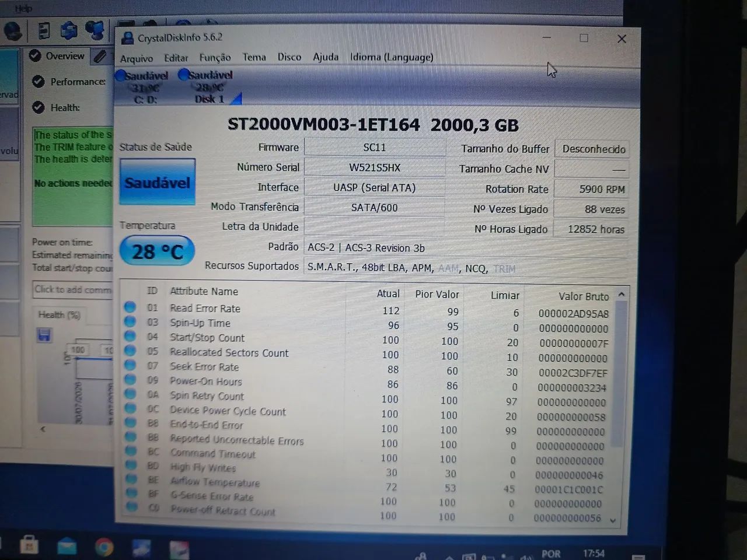Select the C: D: disk at 31°C

click(144, 87)
